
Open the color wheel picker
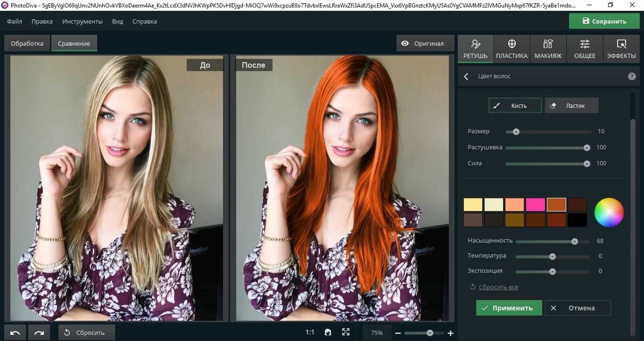609,212
